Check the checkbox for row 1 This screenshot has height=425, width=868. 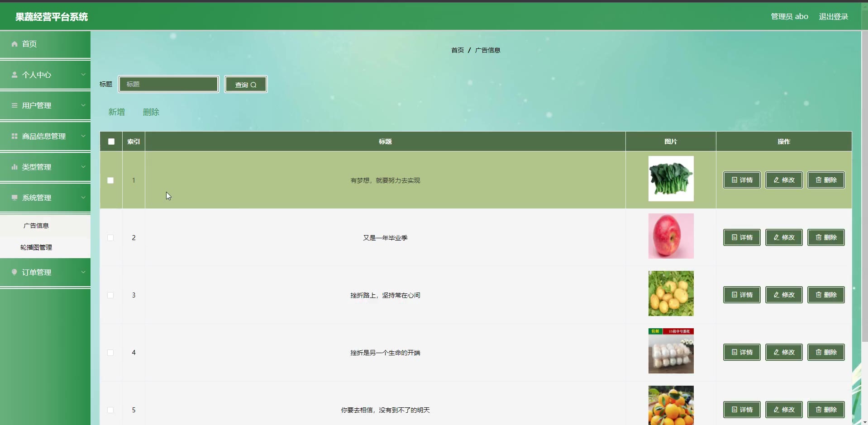pos(110,180)
